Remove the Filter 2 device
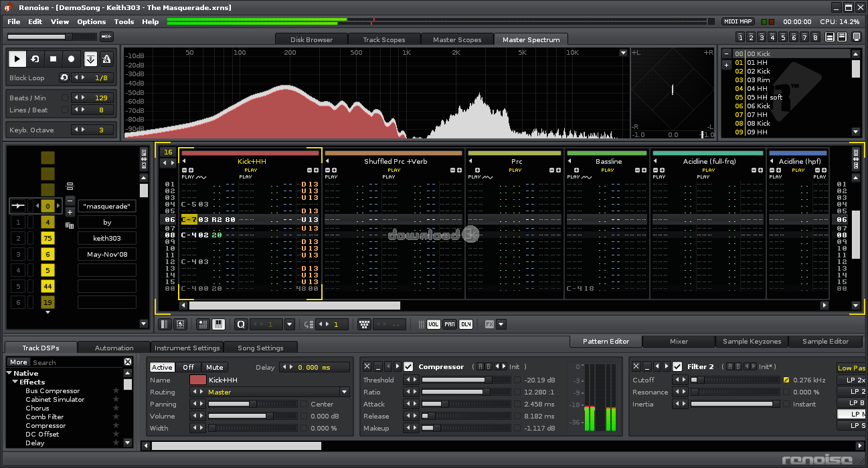Screen dimensions: 868x468 [x=636, y=366]
